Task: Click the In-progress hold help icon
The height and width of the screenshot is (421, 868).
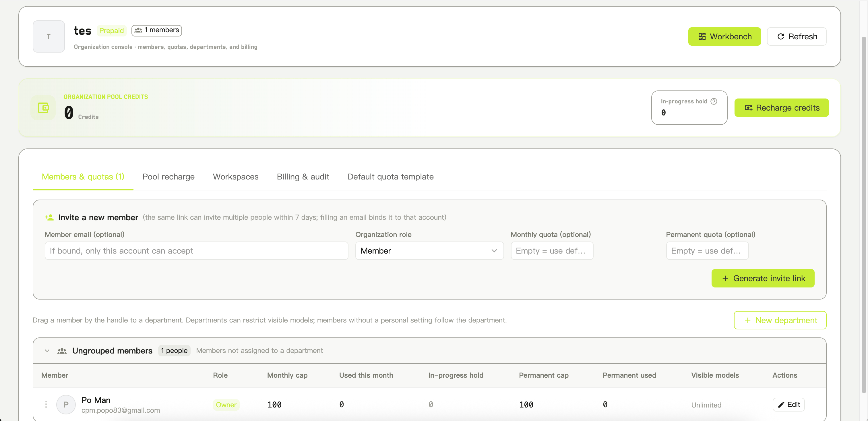Action: coord(714,101)
